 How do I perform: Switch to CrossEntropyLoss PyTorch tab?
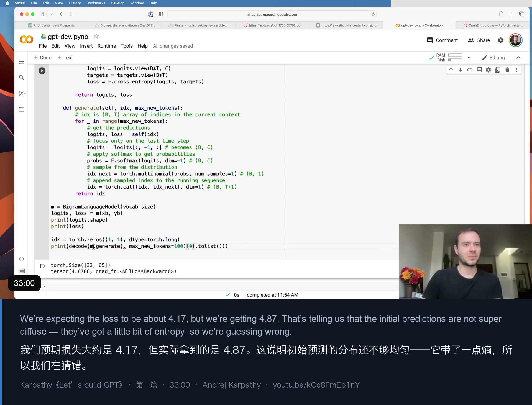point(493,25)
